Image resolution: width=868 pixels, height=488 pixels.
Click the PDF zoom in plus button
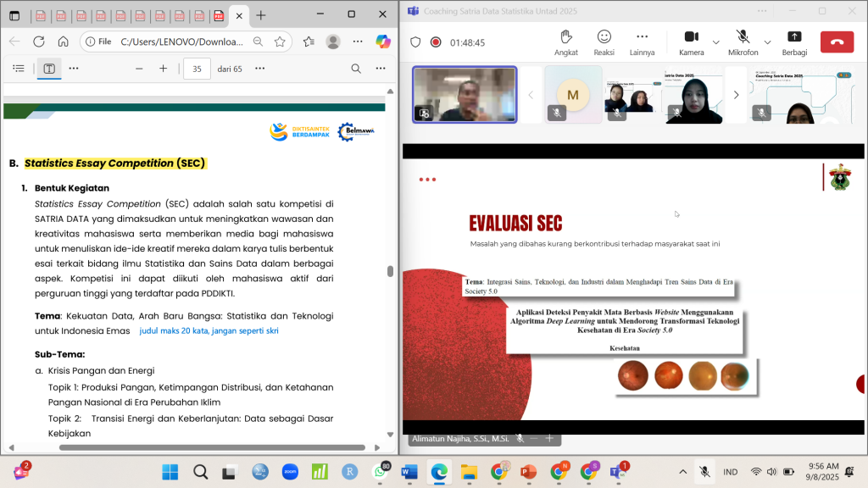point(164,69)
